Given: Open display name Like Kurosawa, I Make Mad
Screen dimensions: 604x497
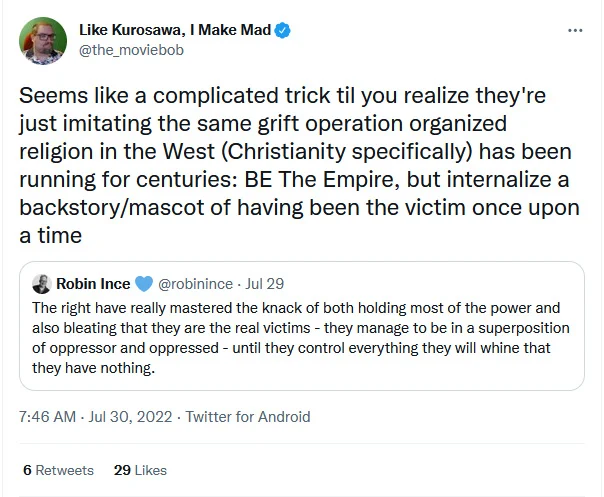Looking at the screenshot, I should point(175,31).
